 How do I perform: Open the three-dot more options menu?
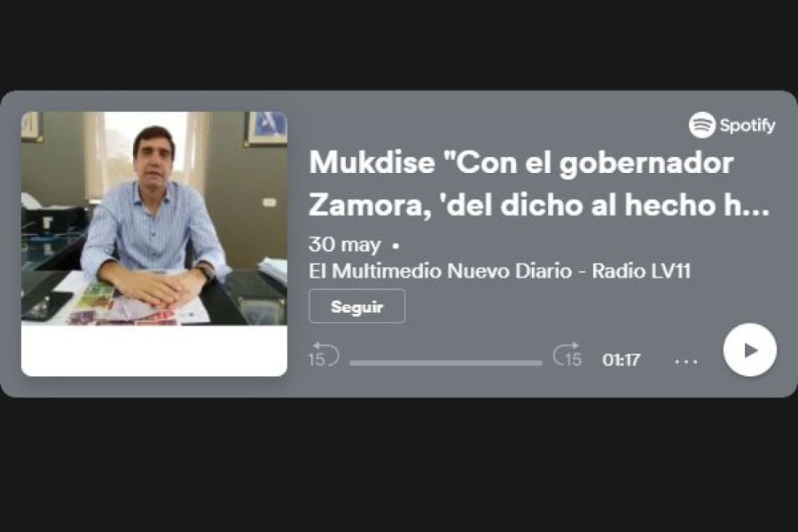tap(686, 362)
